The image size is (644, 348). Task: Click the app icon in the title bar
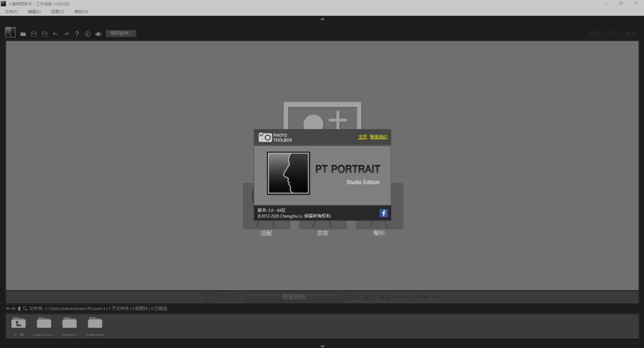(x=3, y=3)
